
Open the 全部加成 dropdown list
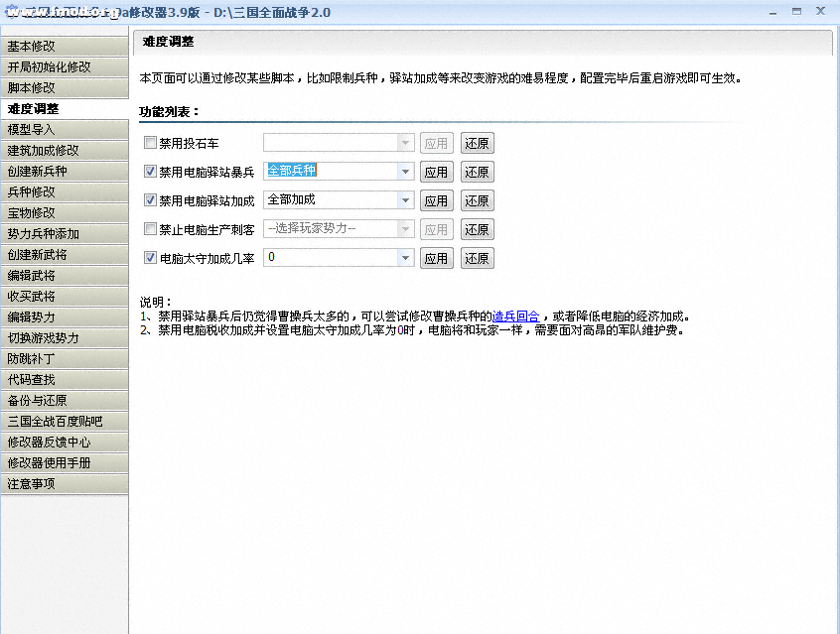tap(405, 200)
